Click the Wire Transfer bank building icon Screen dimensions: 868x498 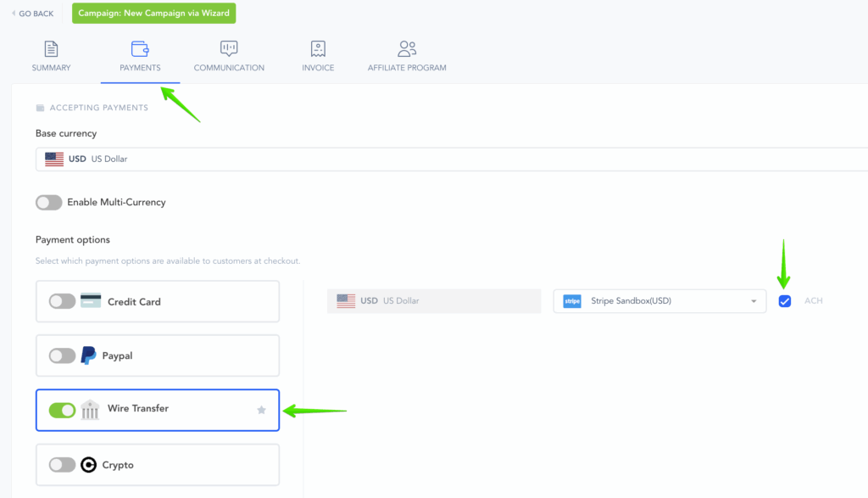click(90, 410)
